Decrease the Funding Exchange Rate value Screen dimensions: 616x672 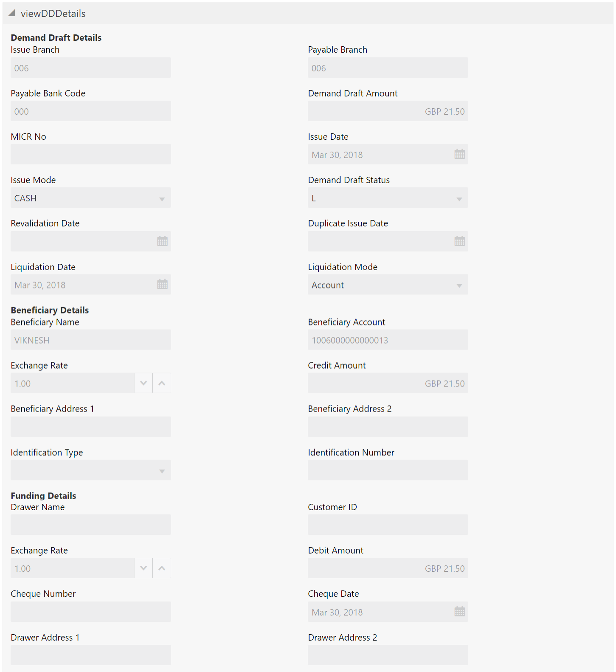click(x=143, y=568)
